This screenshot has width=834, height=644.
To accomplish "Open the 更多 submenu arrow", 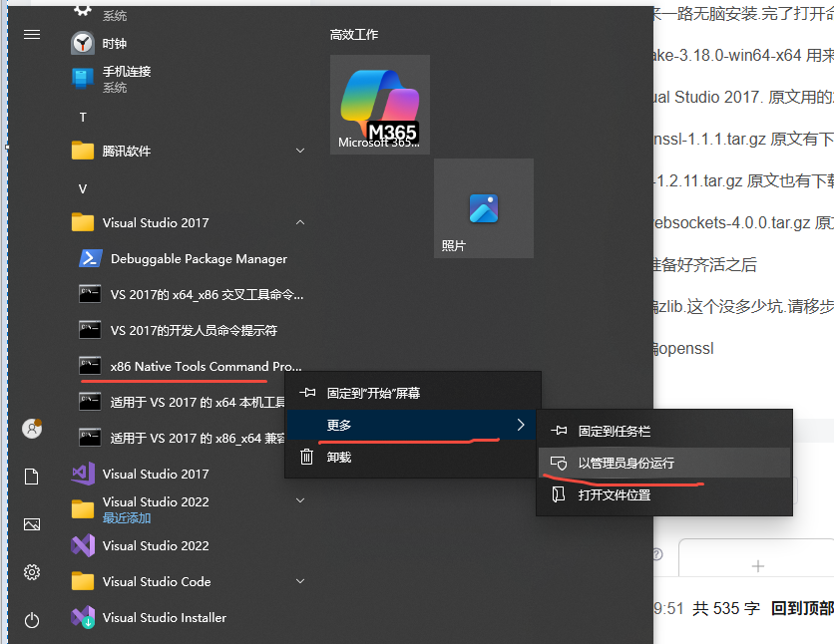I will click(521, 425).
